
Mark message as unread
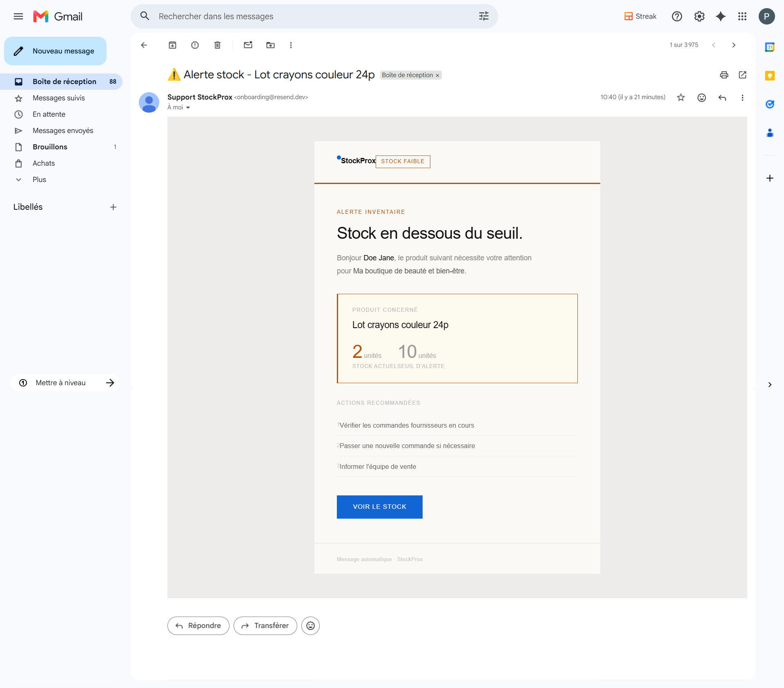pos(248,45)
